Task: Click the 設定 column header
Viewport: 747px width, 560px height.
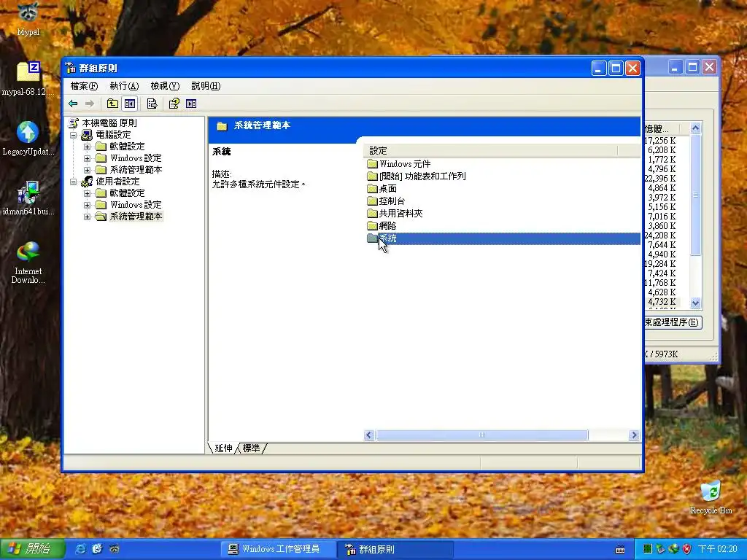Action: 490,150
